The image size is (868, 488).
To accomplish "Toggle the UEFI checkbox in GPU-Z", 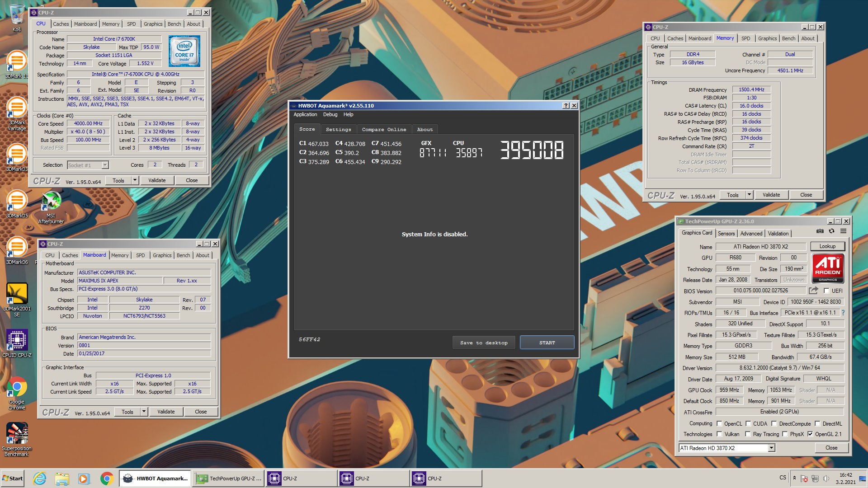I will coord(826,291).
